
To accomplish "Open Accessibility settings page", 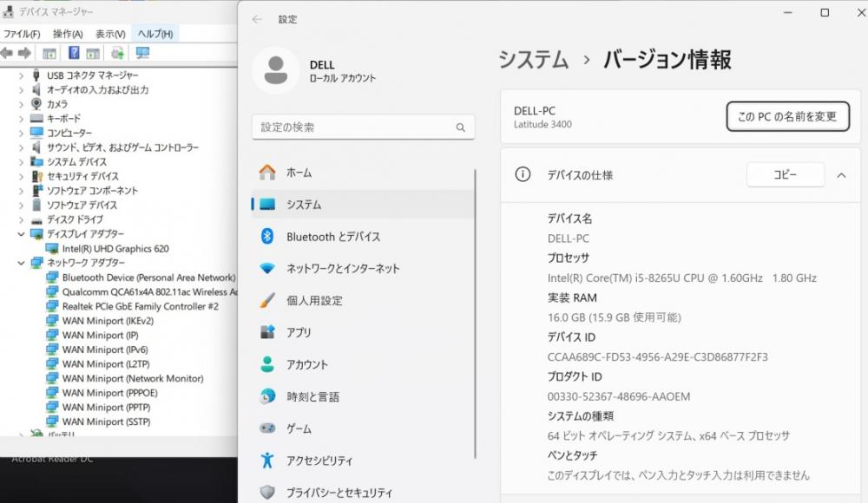I will click(363, 461).
